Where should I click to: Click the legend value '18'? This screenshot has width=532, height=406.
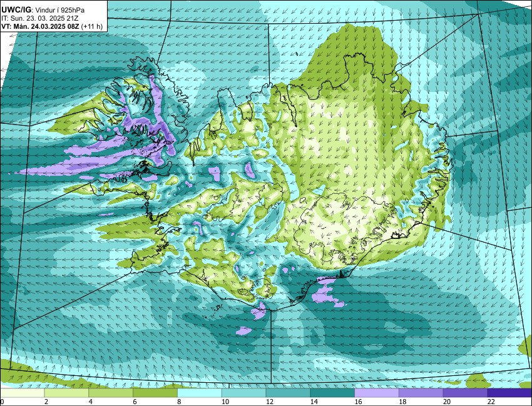point(402,402)
